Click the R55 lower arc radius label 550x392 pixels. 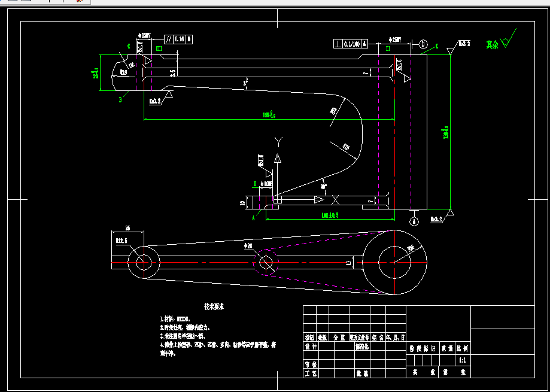click(347, 147)
